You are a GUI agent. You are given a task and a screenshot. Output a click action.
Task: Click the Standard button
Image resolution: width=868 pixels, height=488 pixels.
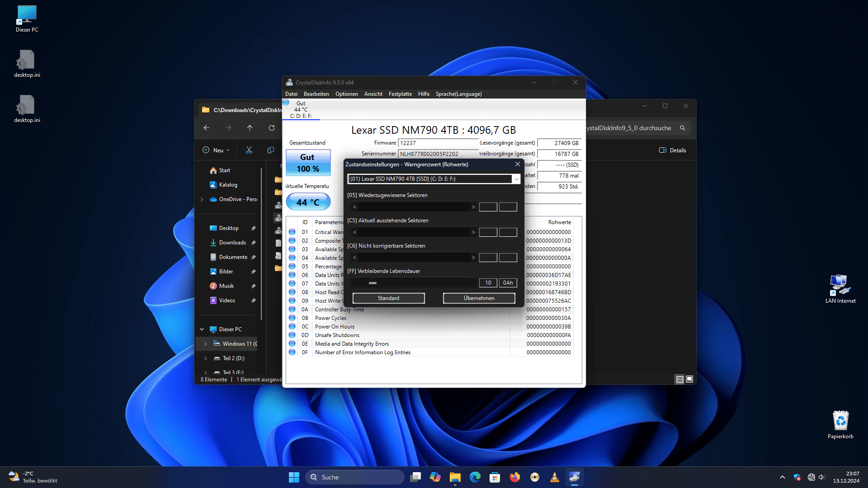click(x=388, y=298)
